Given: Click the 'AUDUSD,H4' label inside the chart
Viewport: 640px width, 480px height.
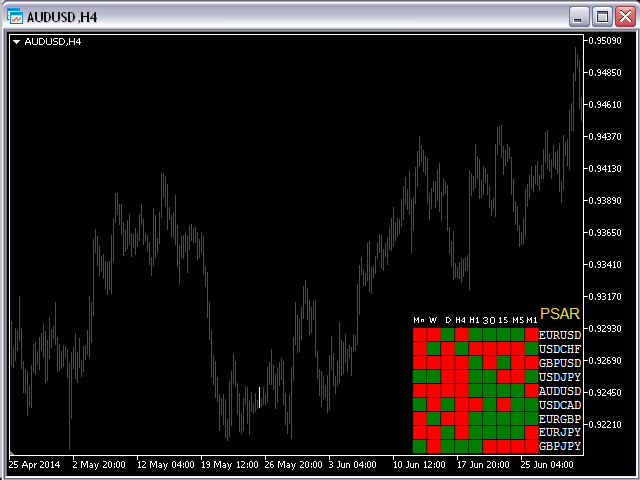Looking at the screenshot, I should point(53,42).
